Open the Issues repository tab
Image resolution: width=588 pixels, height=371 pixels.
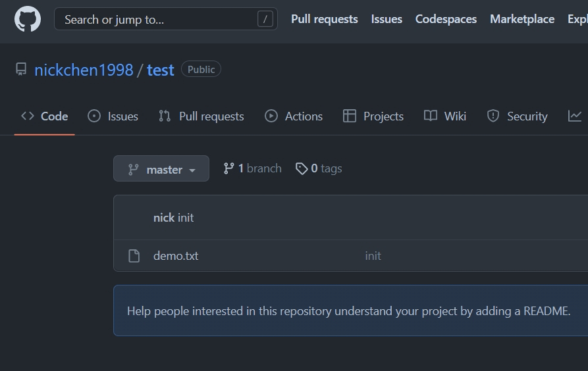click(113, 116)
